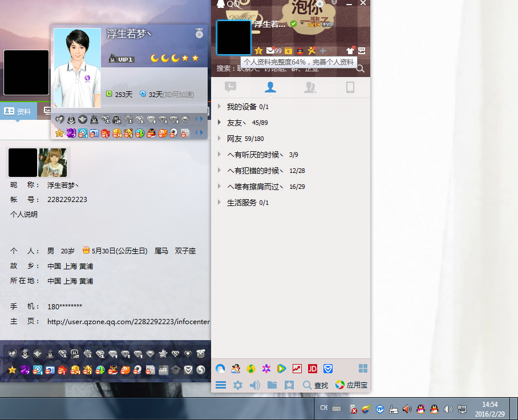
Task: Switch to the conversations tab
Action: tap(230, 87)
